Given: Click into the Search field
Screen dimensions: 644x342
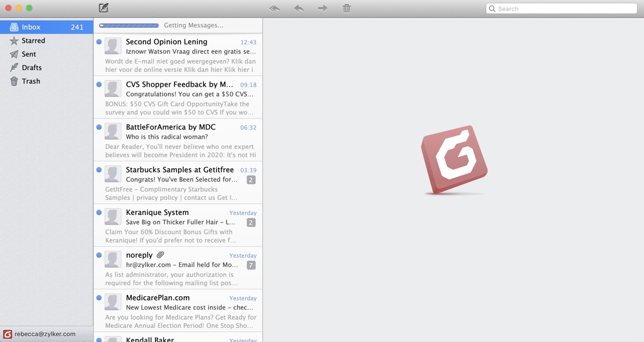Looking at the screenshot, I should pos(561,9).
